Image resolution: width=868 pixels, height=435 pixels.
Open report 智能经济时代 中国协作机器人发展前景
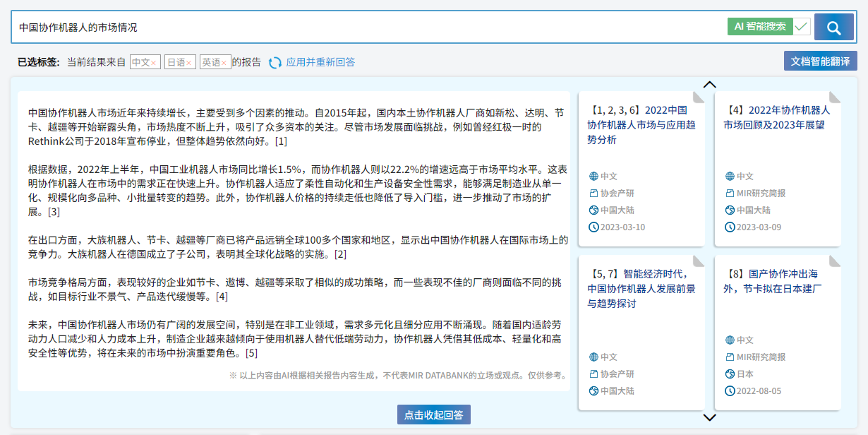pos(641,288)
